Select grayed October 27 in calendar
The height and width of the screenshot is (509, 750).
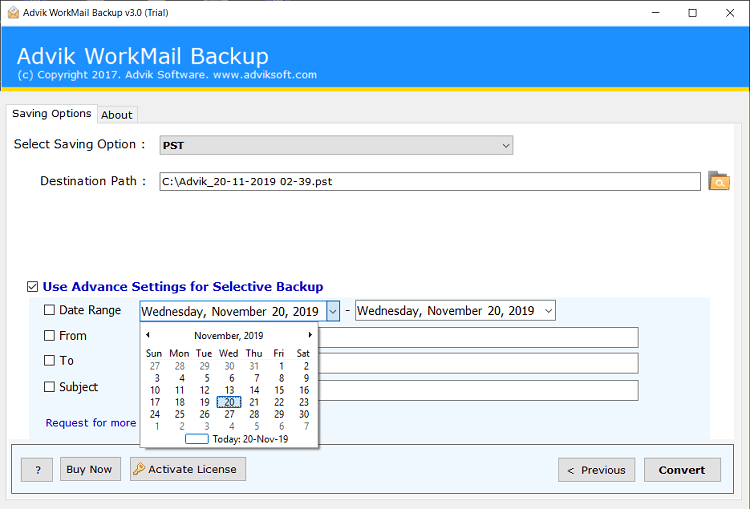pos(154,366)
